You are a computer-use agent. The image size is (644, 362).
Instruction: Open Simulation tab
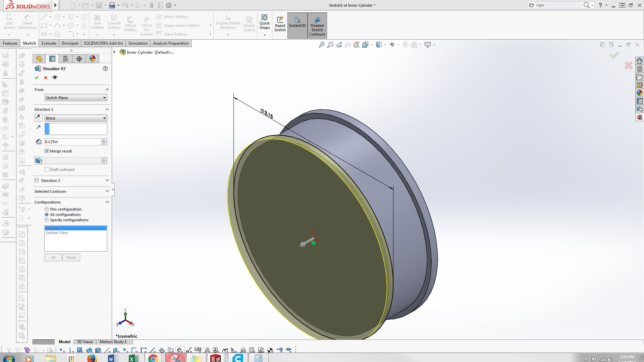pyautogui.click(x=138, y=43)
